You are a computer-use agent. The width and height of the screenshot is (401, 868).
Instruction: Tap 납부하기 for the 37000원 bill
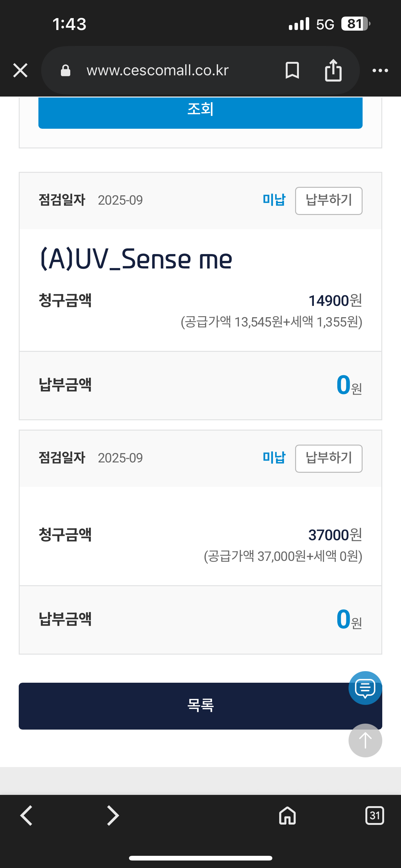click(329, 458)
